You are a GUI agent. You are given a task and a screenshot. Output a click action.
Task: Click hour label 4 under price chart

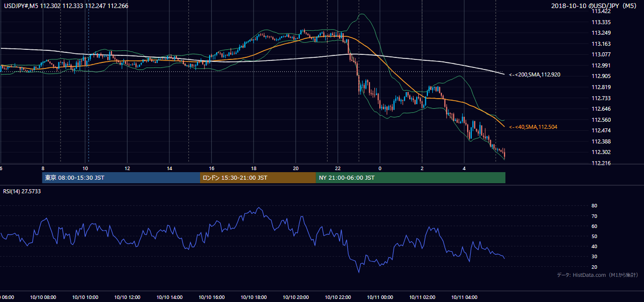[x=464, y=168]
